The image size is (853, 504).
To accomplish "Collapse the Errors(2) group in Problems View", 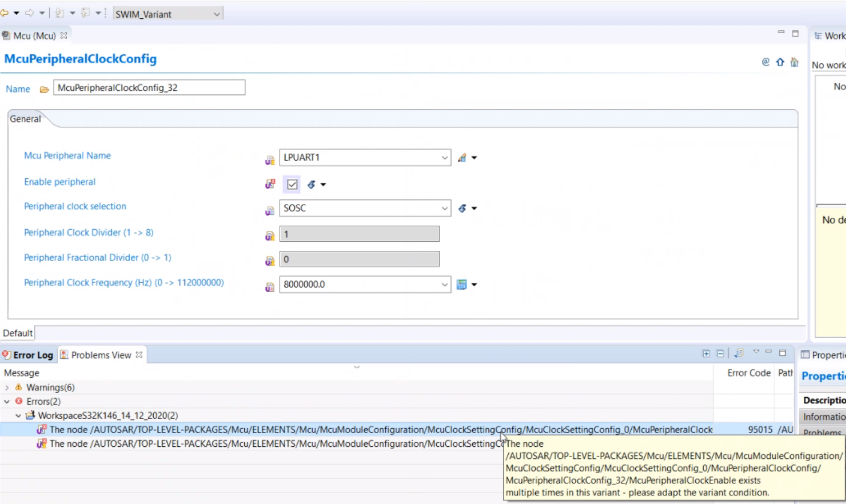I will click(6, 401).
